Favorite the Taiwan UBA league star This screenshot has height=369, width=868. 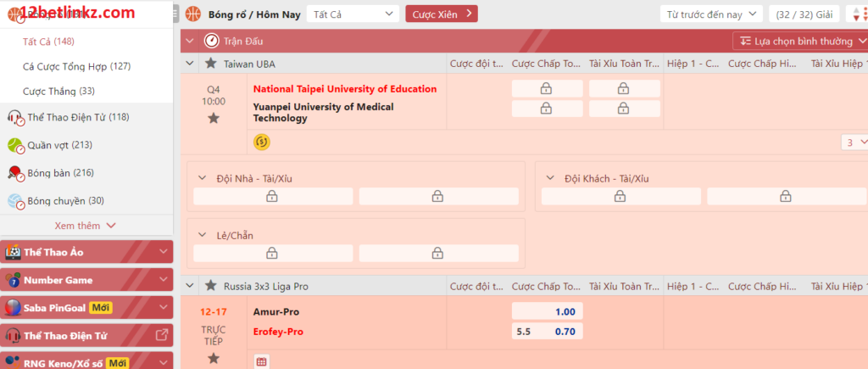click(x=211, y=64)
